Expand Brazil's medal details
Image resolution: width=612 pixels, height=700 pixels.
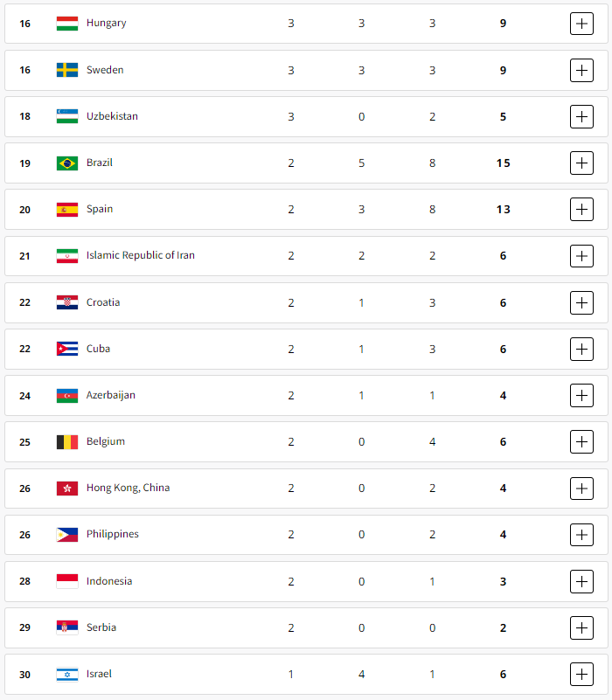(581, 163)
